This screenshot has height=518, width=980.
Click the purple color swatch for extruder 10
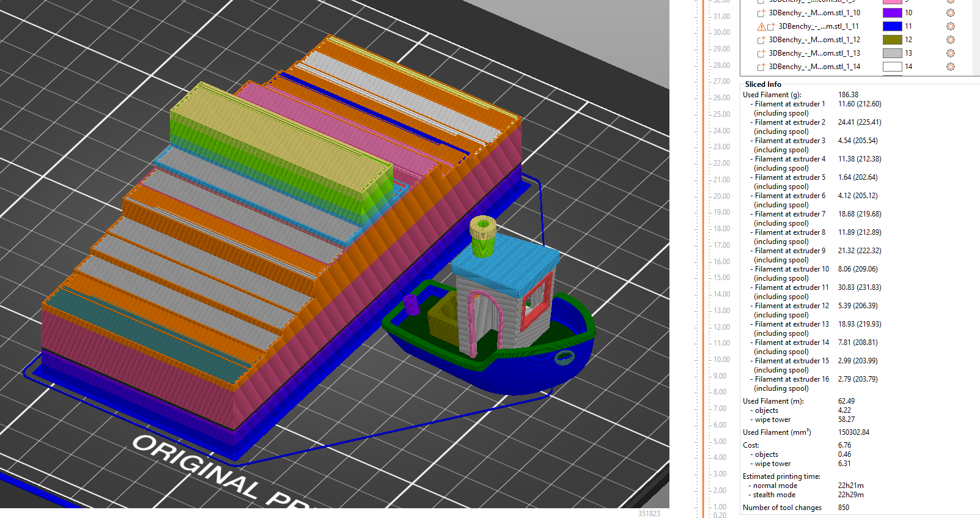(893, 13)
